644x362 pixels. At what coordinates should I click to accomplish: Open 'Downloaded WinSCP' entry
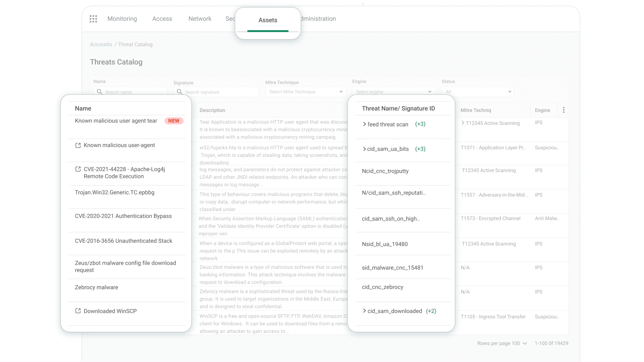coord(110,311)
